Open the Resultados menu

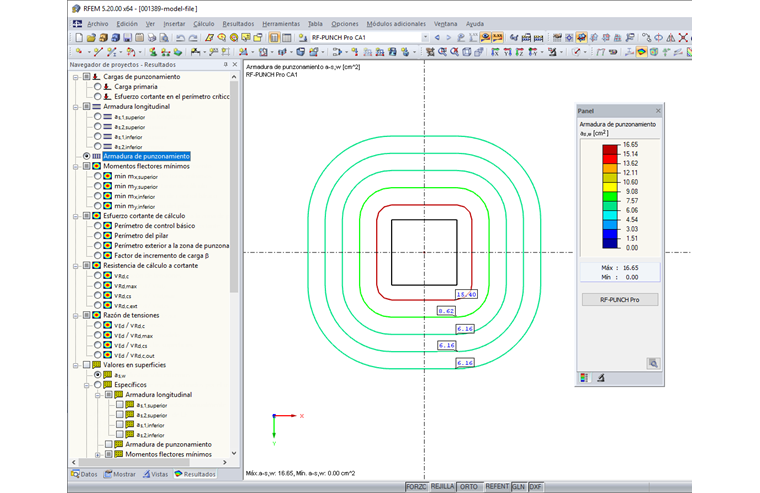[238, 24]
